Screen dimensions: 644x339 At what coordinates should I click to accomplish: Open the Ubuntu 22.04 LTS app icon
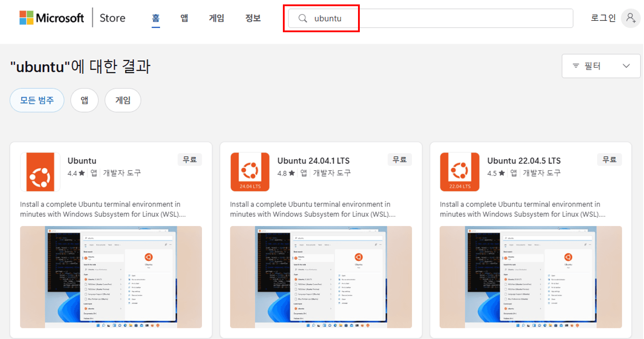click(x=460, y=172)
